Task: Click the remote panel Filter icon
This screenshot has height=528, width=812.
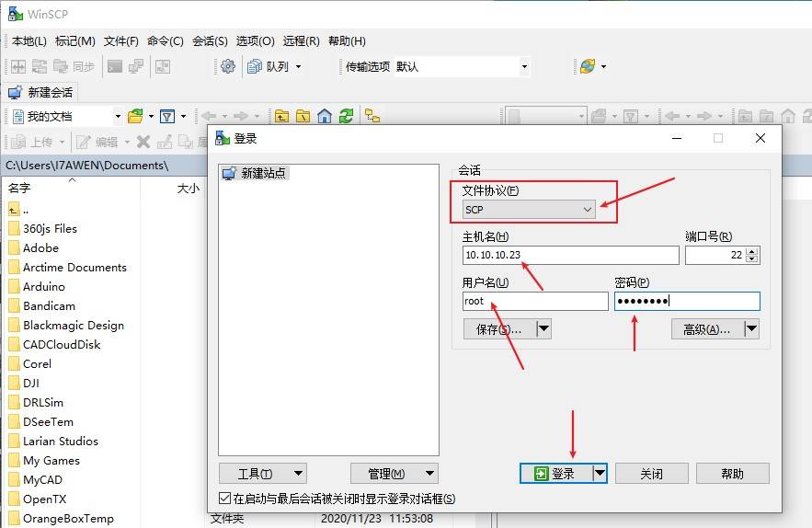Action: tap(631, 116)
